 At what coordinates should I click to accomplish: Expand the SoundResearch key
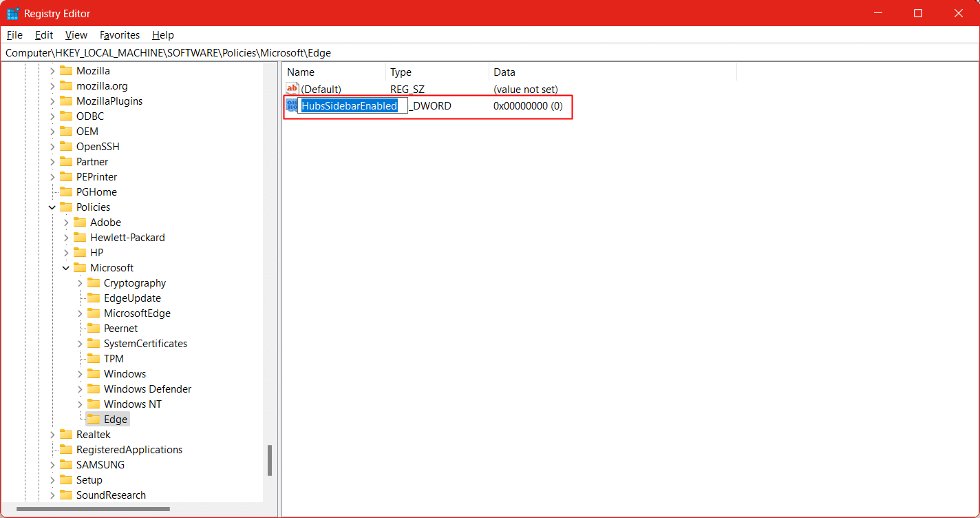click(52, 495)
